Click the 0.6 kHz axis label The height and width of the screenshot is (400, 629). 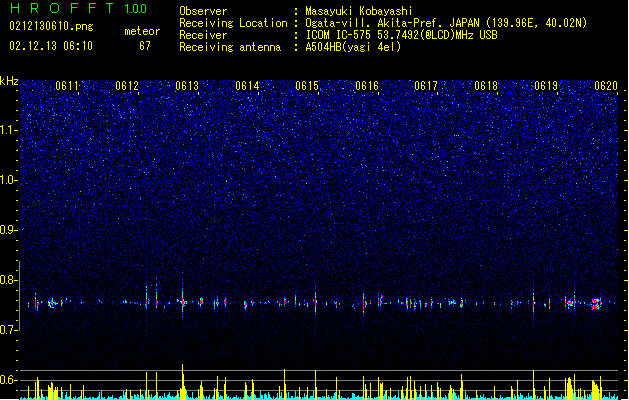[x=9, y=380]
